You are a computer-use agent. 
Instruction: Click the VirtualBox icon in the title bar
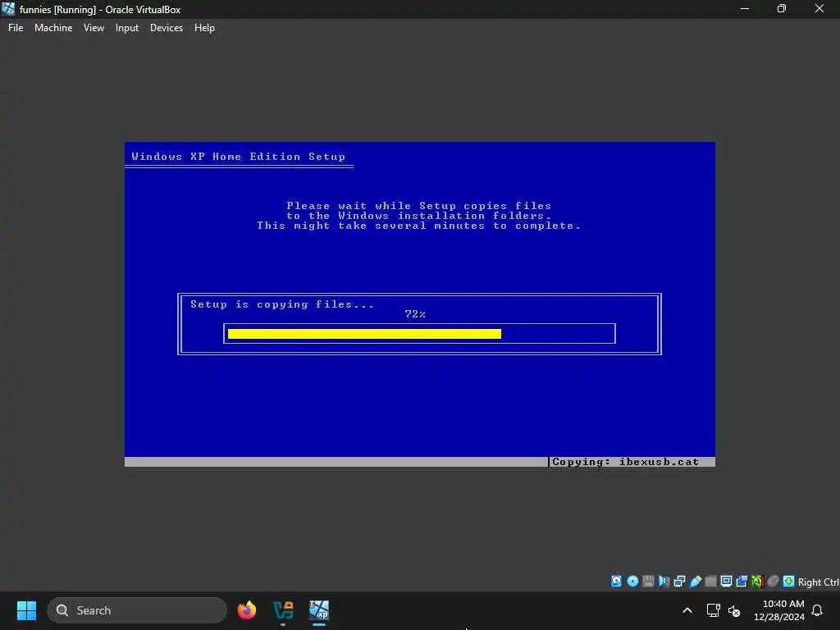pyautogui.click(x=8, y=8)
